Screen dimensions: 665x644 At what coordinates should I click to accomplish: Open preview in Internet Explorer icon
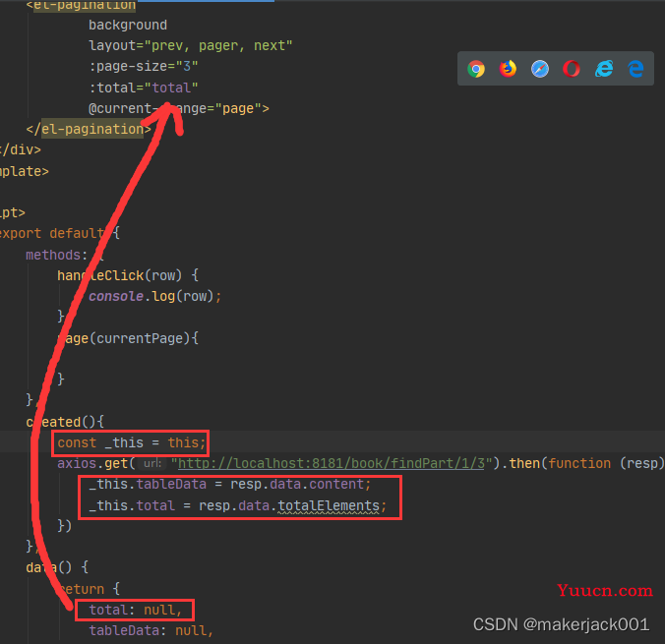pos(604,69)
